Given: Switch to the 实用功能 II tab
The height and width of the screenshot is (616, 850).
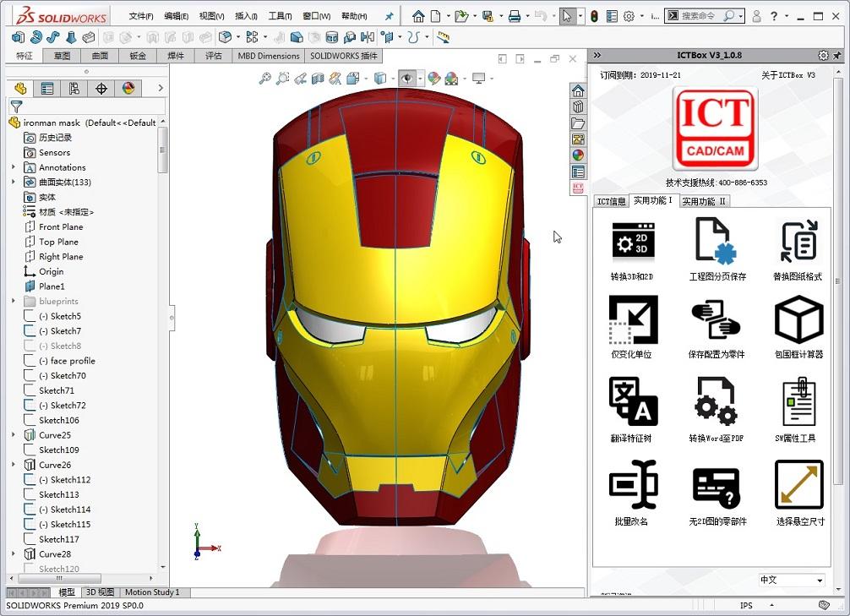Looking at the screenshot, I should pos(703,201).
